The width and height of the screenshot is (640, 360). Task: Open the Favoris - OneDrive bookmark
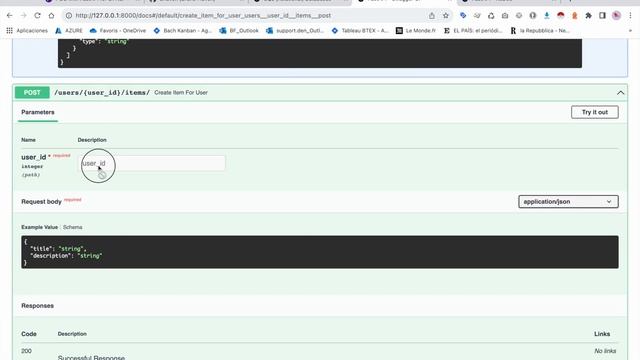[x=118, y=31]
